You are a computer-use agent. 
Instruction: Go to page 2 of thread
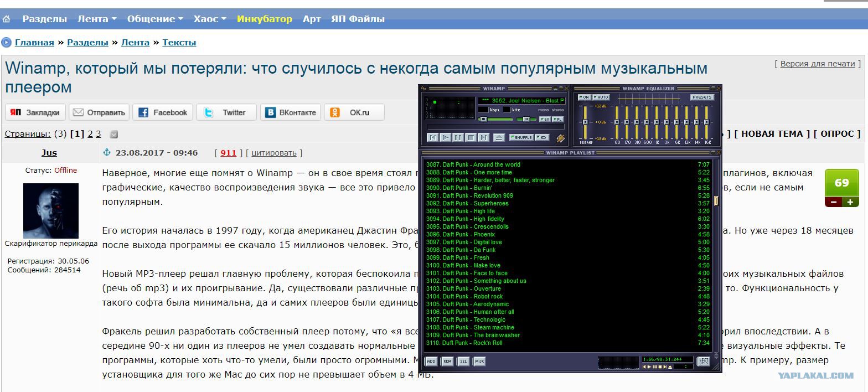tap(90, 134)
